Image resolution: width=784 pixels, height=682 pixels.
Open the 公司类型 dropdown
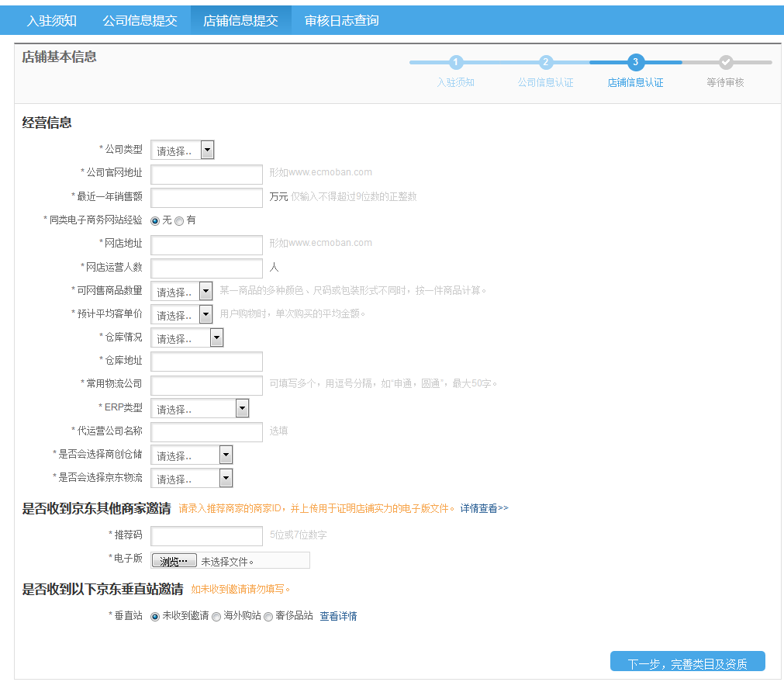tap(182, 151)
